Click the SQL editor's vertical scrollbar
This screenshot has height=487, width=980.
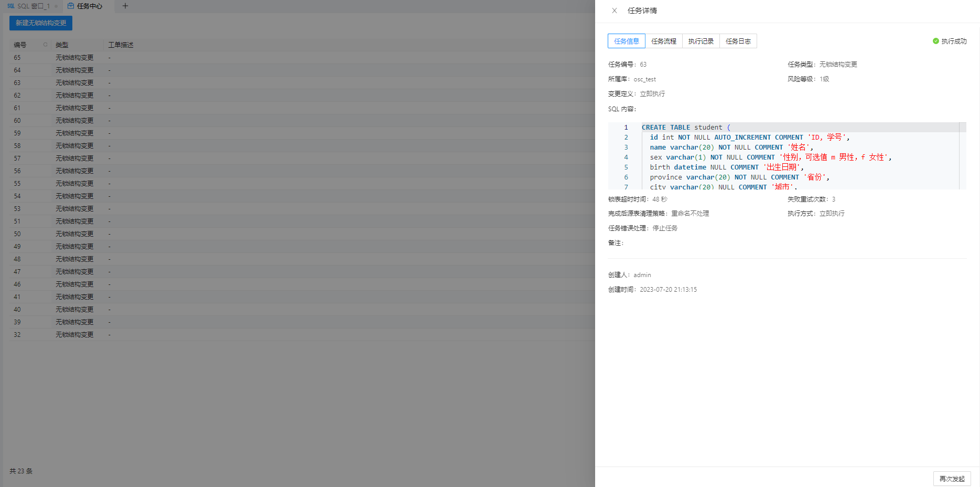(963, 156)
